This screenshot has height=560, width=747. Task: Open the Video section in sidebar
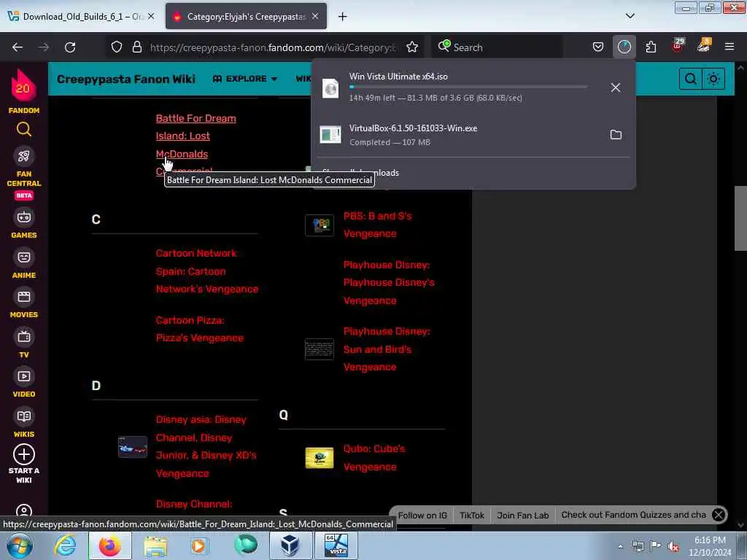pyautogui.click(x=23, y=383)
